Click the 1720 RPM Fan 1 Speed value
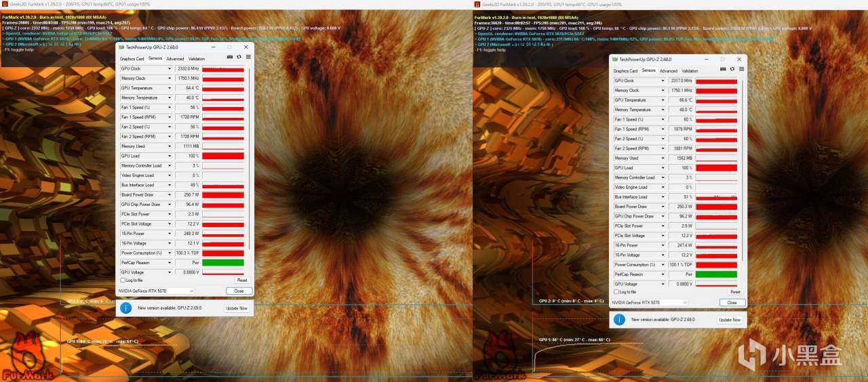The image size is (868, 382). point(189,117)
